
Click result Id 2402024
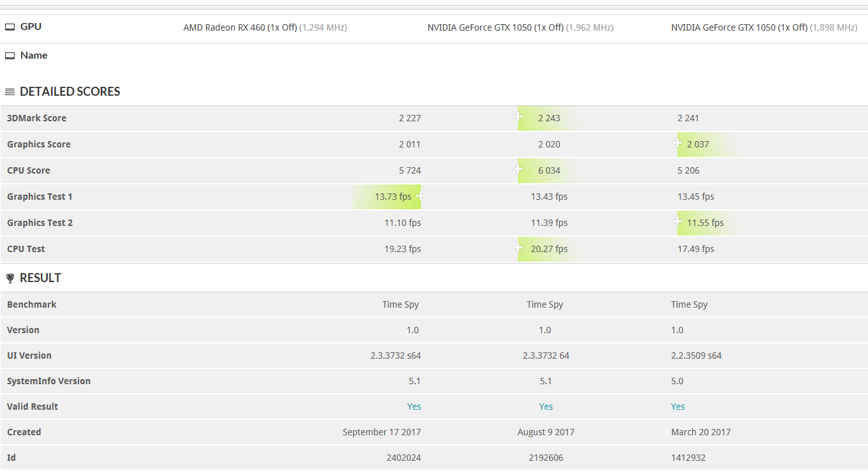404,458
